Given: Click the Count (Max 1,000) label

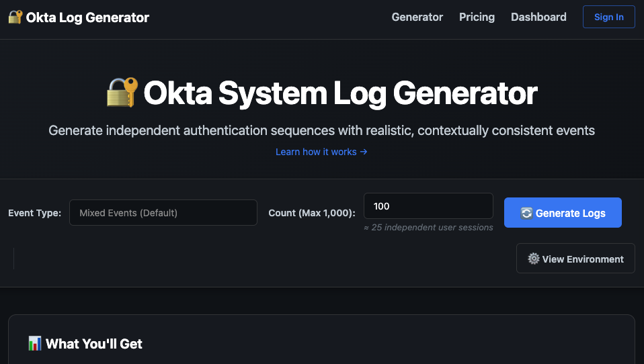Looking at the screenshot, I should tap(312, 213).
